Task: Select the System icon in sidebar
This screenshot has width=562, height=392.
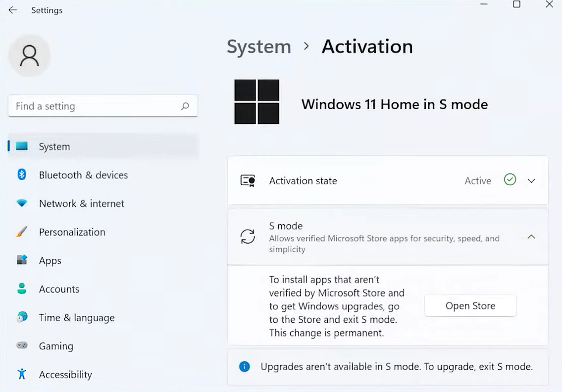Action: coord(22,146)
